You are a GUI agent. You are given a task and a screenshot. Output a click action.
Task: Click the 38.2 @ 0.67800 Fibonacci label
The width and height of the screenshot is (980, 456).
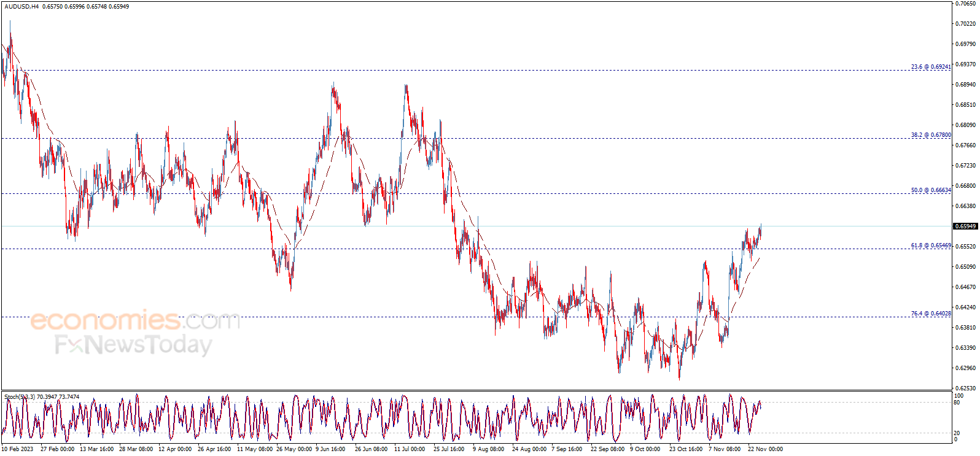(x=931, y=134)
